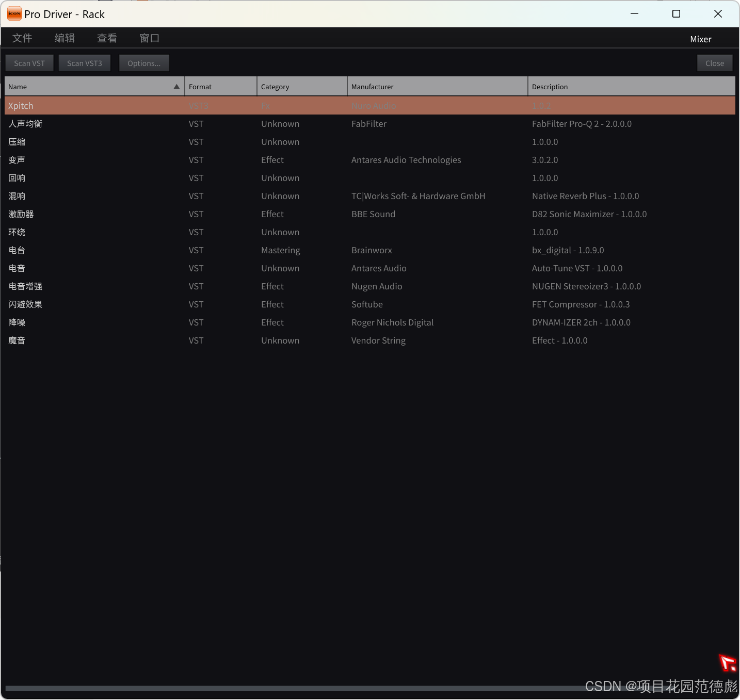Click the Close button in plugin list

pyautogui.click(x=715, y=63)
